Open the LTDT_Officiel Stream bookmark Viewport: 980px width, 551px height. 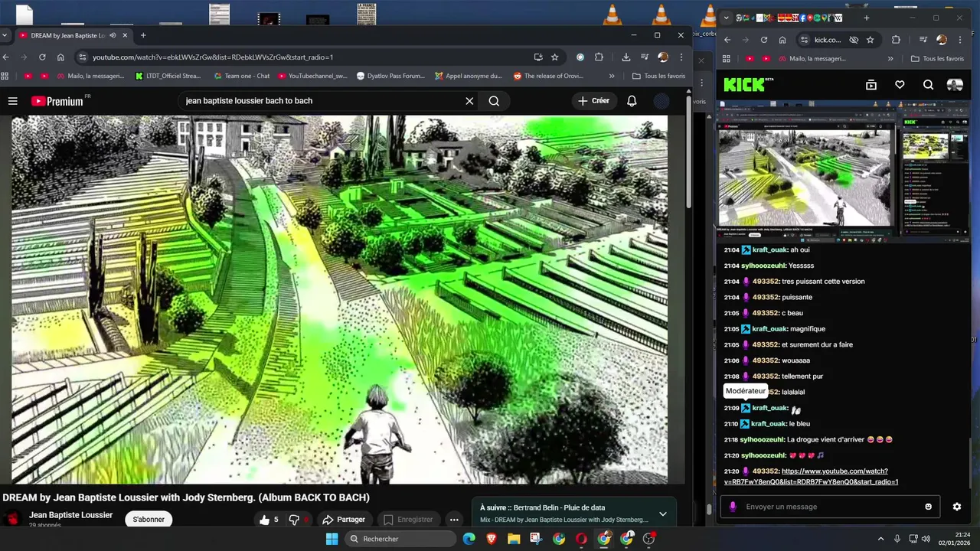point(168,76)
